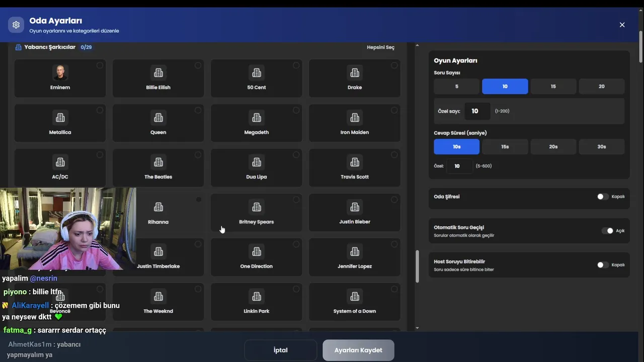Set answer time to 10s
644x362 pixels.
tap(457, 147)
